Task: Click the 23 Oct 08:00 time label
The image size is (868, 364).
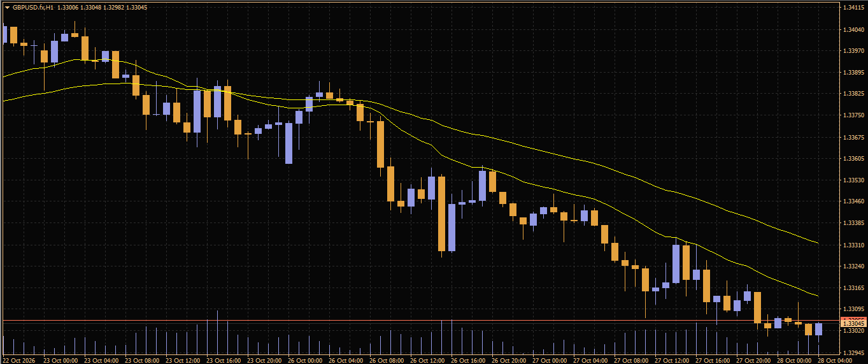Action: (142, 360)
